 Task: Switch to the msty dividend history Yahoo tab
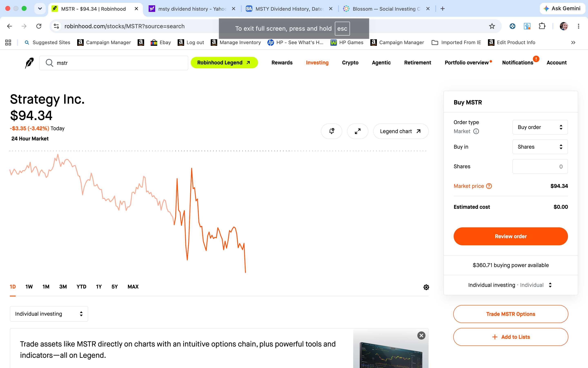[x=192, y=9]
